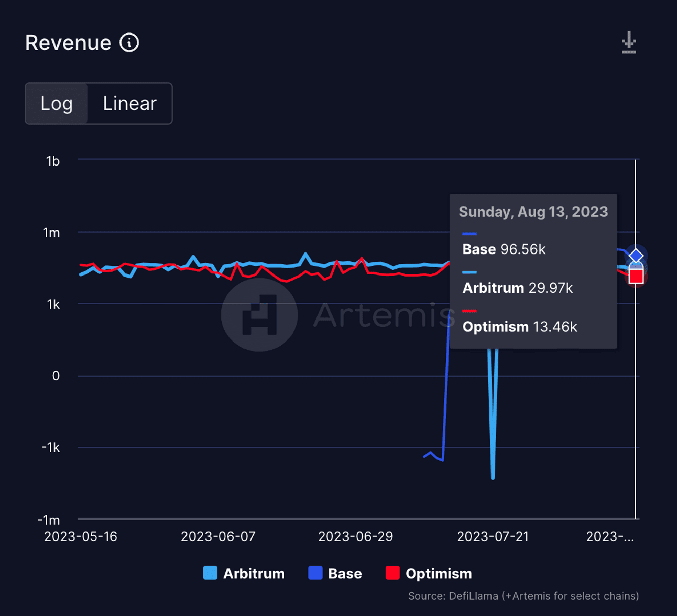Click the Revenue chart title
This screenshot has width=677, height=616.
click(68, 43)
